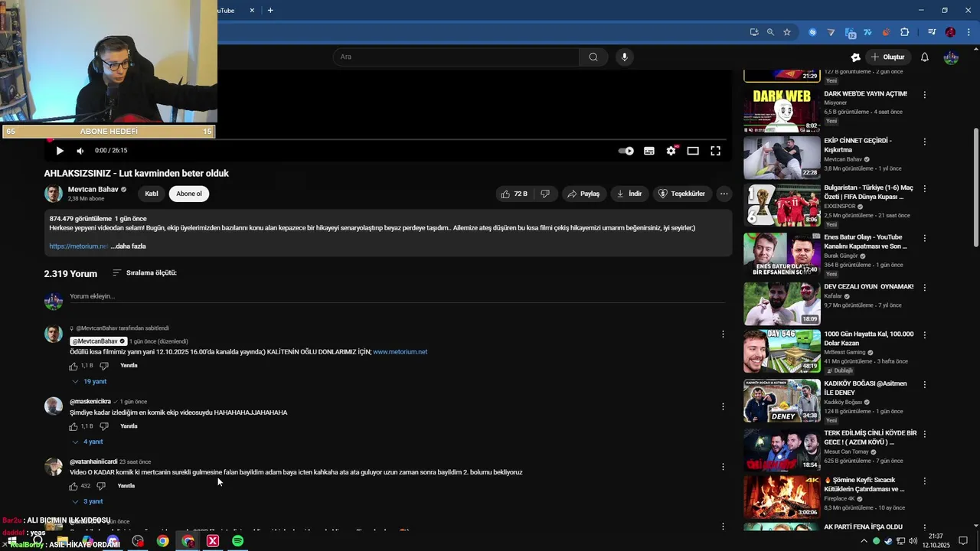Open the Sıralama ölçütü sort menu

point(145,272)
